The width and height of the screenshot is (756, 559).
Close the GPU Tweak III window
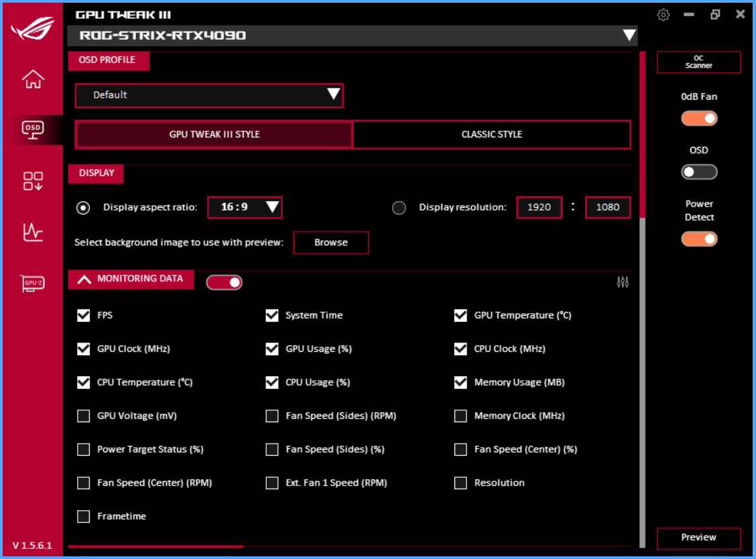point(741,15)
